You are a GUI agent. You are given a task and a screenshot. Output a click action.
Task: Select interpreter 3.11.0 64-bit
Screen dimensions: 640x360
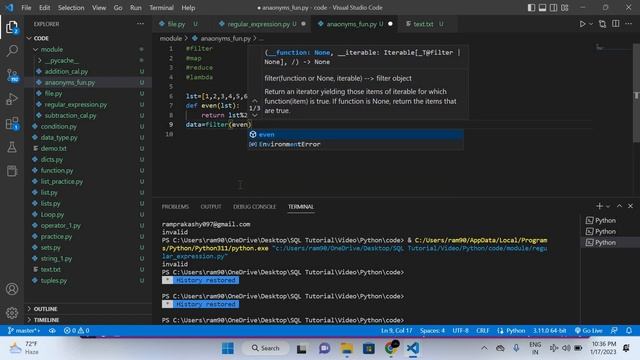549,331
